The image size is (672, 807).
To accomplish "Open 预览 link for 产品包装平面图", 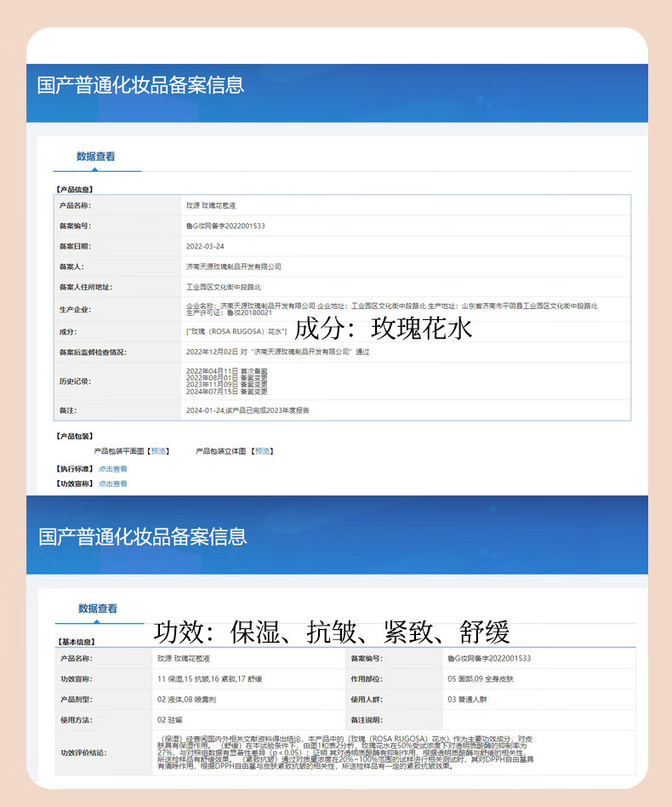I will (159, 451).
